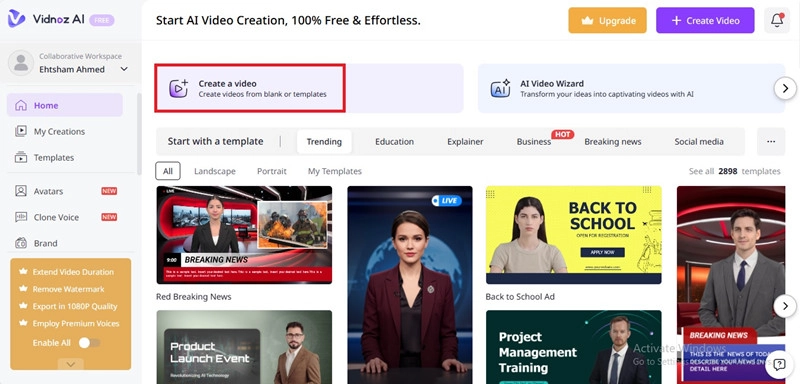Click crown beside Extend Video Duration
Screen dimensions: 800x384
click(x=22, y=272)
